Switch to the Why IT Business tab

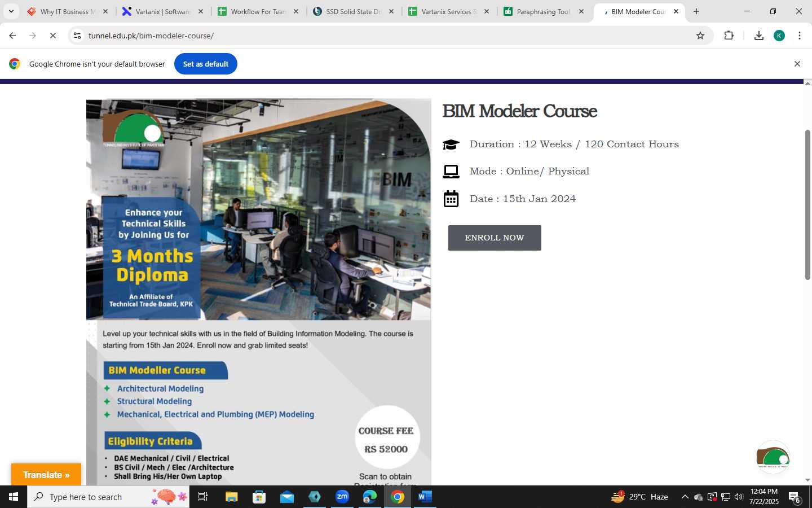click(x=67, y=11)
